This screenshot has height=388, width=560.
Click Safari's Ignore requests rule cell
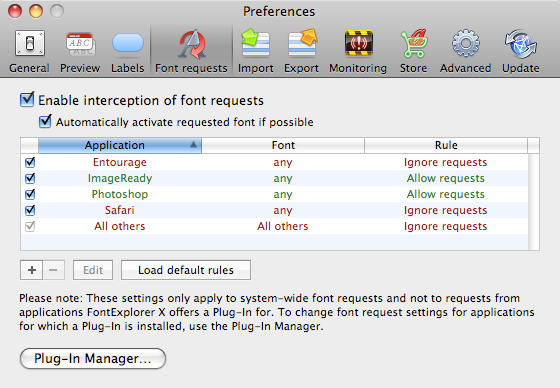click(x=446, y=210)
